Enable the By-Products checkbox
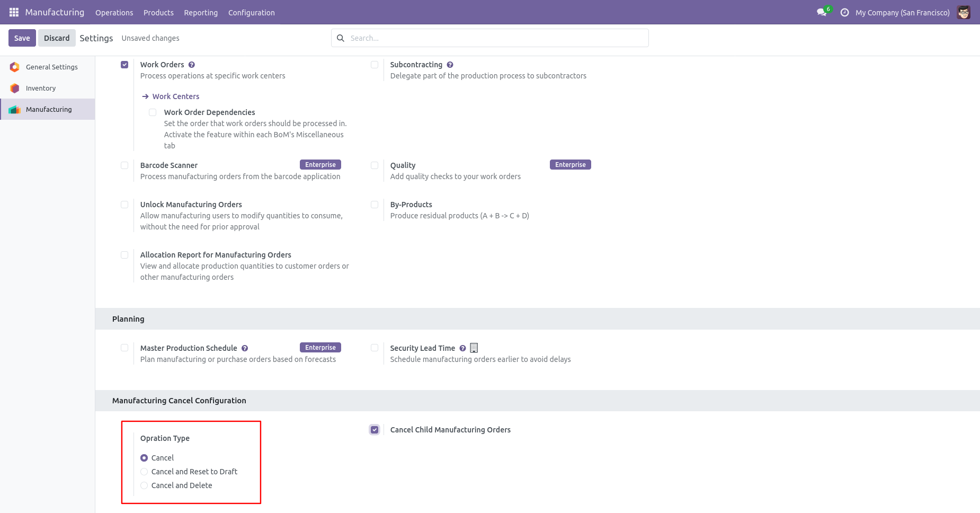Viewport: 980px width, 513px height. [x=375, y=205]
